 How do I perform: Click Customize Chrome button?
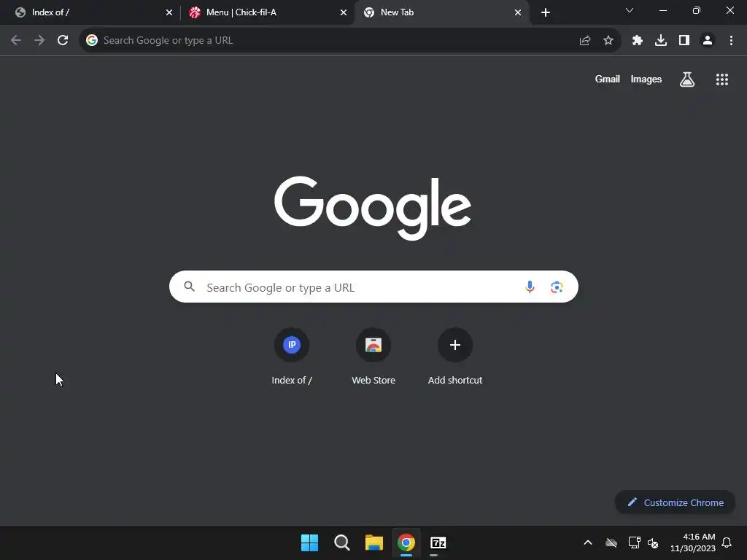pos(675,502)
